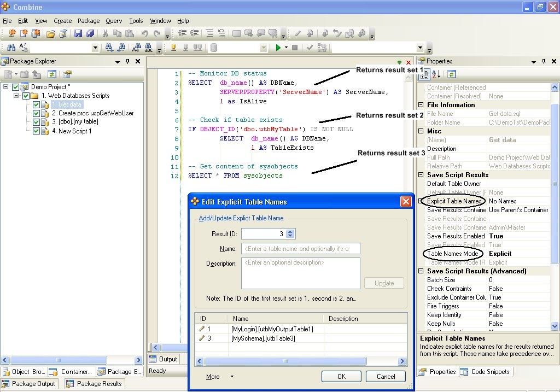560x392 pixels.
Task: Click the Cancel button in the dialog
Action: 386,377
